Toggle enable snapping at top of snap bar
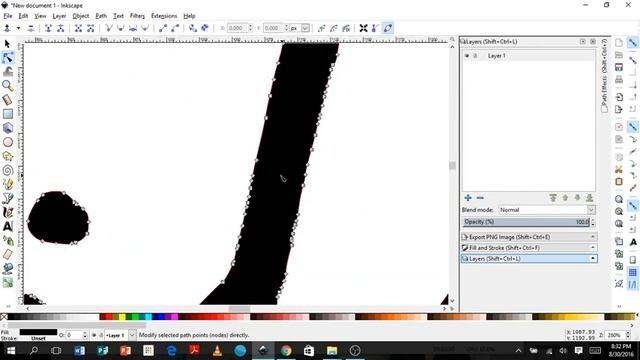This screenshot has width=640, height=360. [x=633, y=43]
